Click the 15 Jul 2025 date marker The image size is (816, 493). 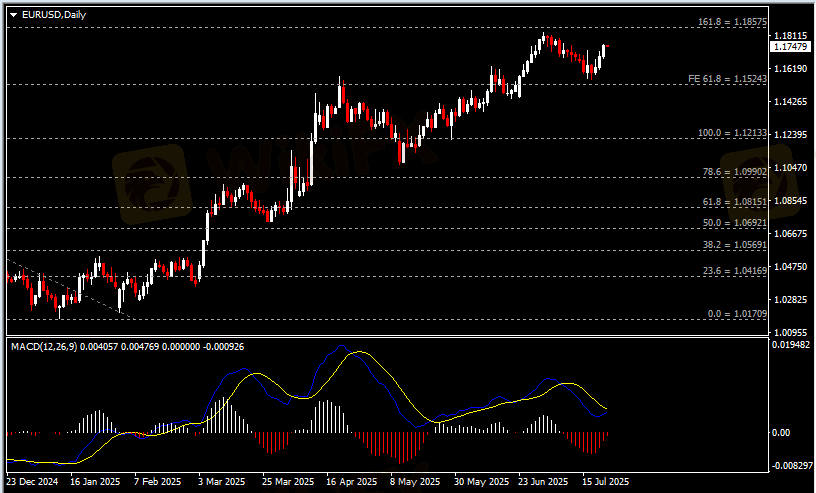605,482
